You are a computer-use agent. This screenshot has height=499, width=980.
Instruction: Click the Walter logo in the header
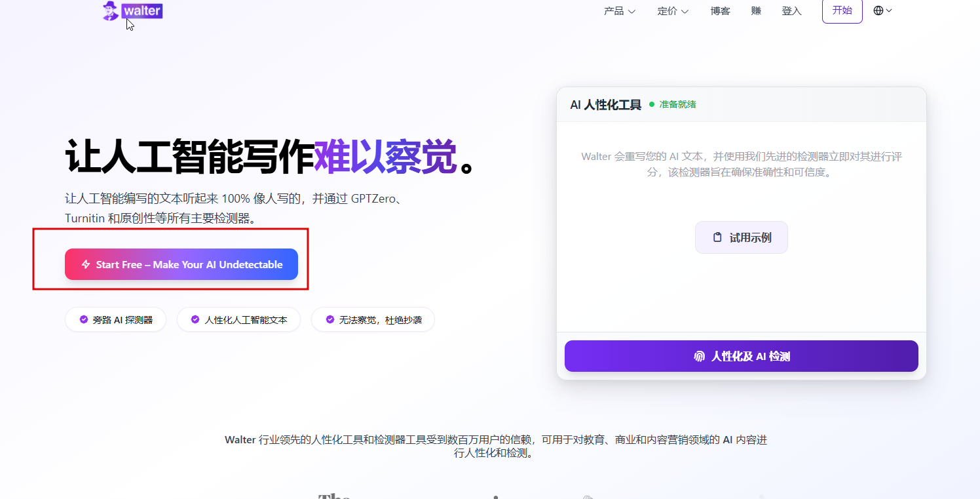coord(132,11)
